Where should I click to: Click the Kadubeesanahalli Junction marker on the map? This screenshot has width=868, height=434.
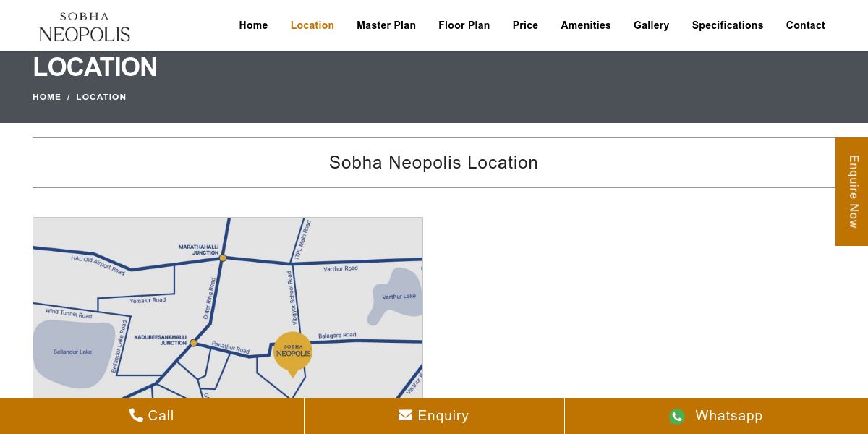[194, 343]
